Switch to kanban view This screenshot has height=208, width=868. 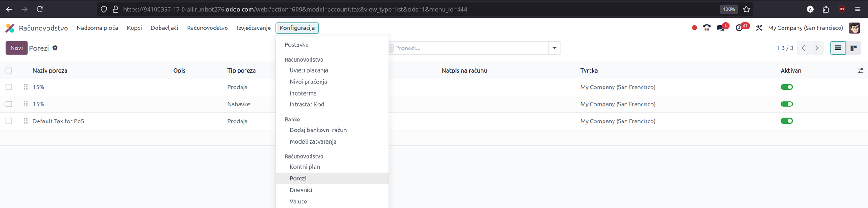point(854,48)
